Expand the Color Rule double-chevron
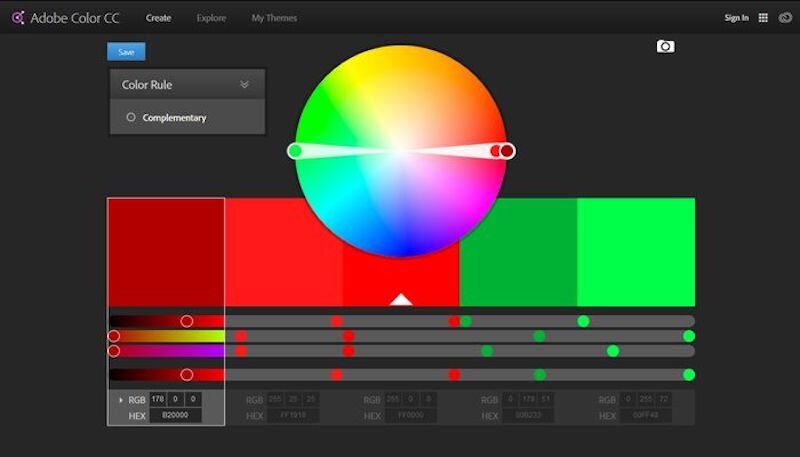 tap(244, 84)
